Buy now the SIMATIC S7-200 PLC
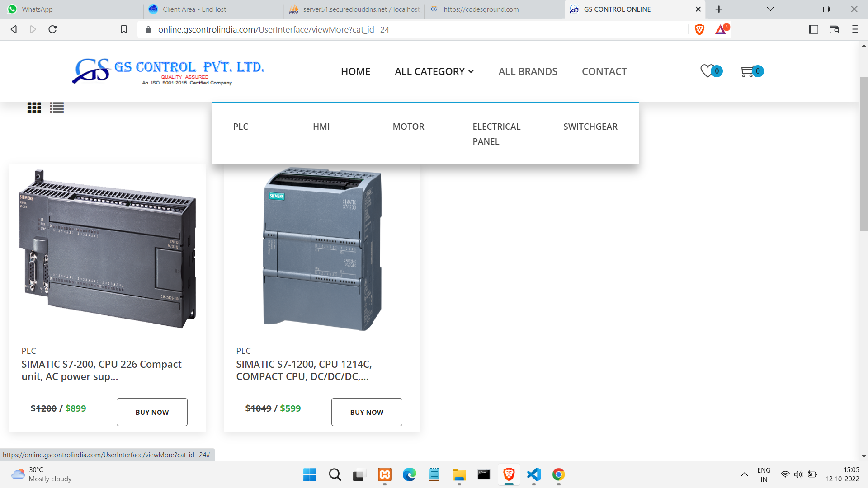Image resolution: width=868 pixels, height=488 pixels. pos(152,412)
